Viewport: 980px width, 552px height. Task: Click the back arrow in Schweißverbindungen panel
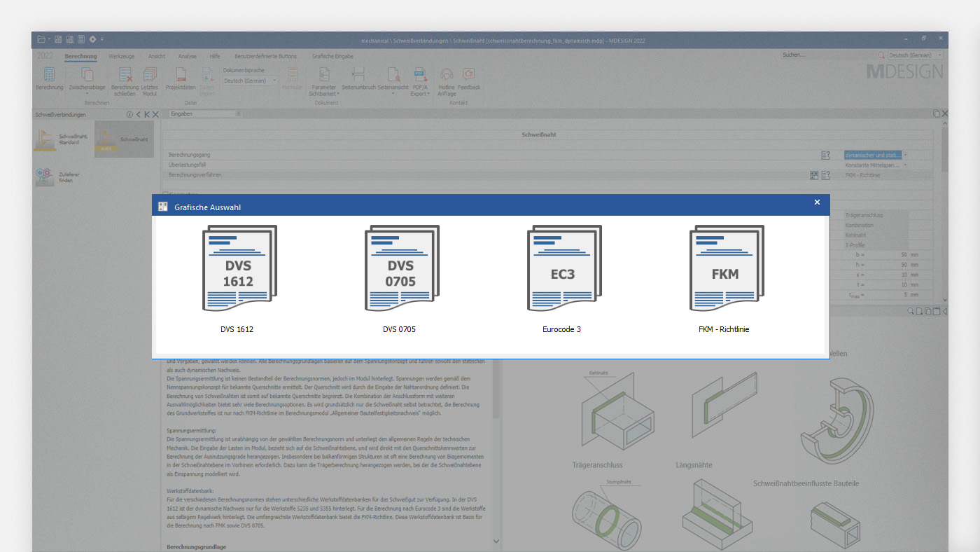[x=138, y=114]
